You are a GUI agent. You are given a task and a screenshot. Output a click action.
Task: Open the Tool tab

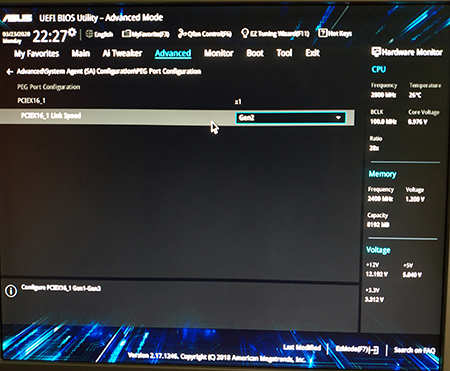[x=284, y=53]
